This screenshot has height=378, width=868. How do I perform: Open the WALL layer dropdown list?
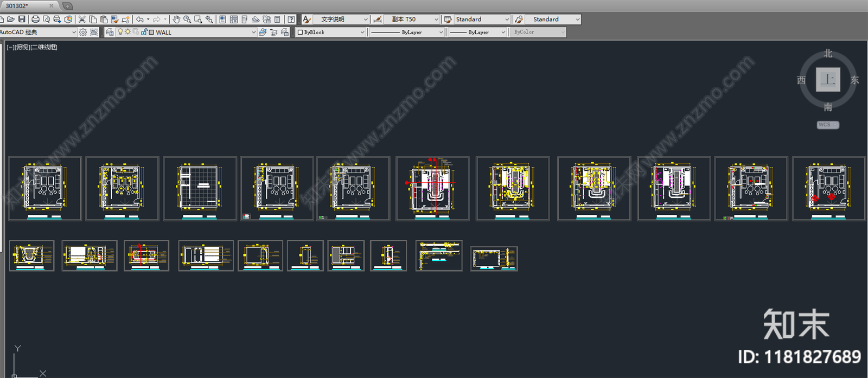click(253, 32)
